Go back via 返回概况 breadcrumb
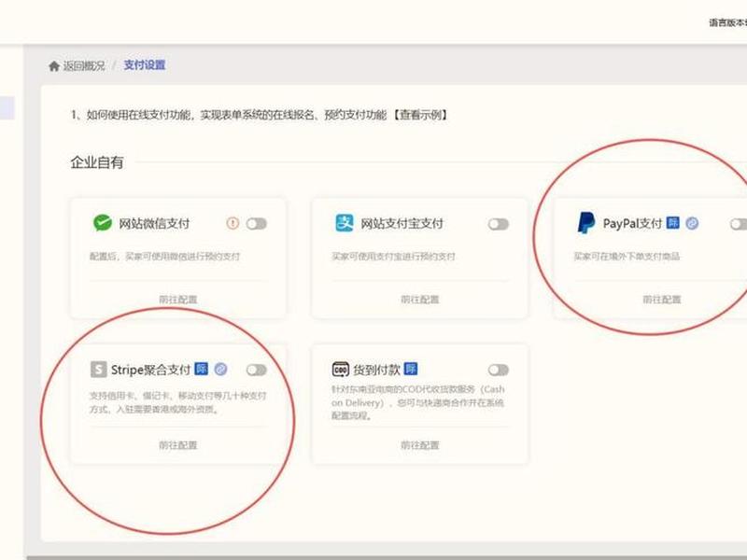Image resolution: width=747 pixels, height=560 pixels. tap(84, 65)
